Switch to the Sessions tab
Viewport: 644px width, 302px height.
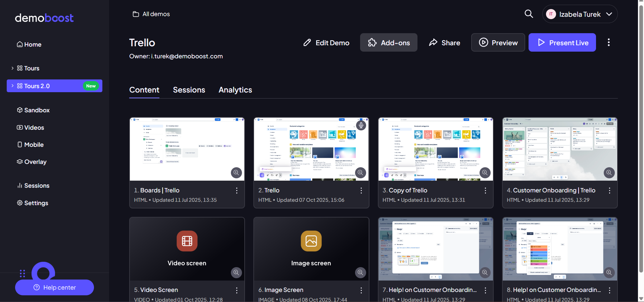coord(189,90)
